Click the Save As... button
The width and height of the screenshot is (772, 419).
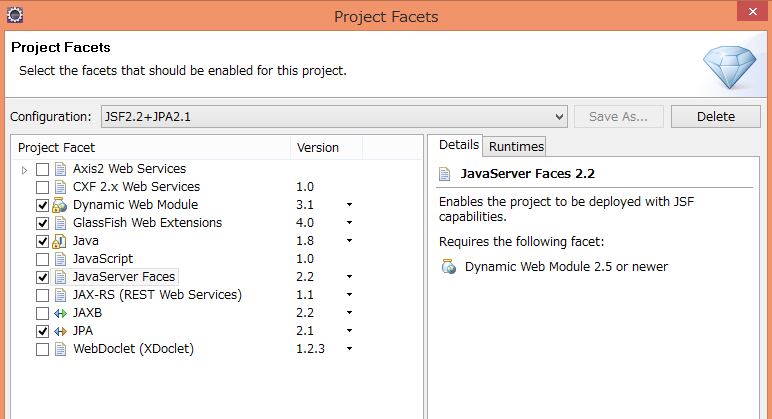point(619,116)
